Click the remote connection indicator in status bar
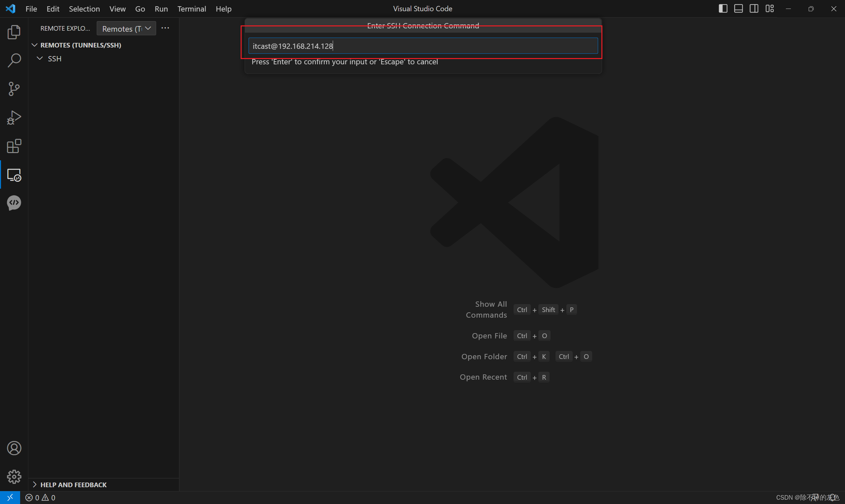Image resolution: width=845 pixels, height=504 pixels. tap(10, 497)
